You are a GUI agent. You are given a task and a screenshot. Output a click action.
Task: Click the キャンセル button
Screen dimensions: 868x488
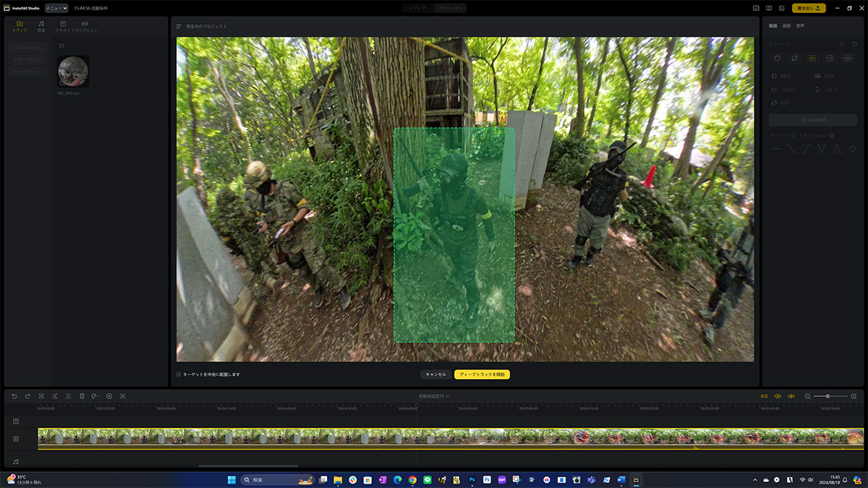point(435,374)
